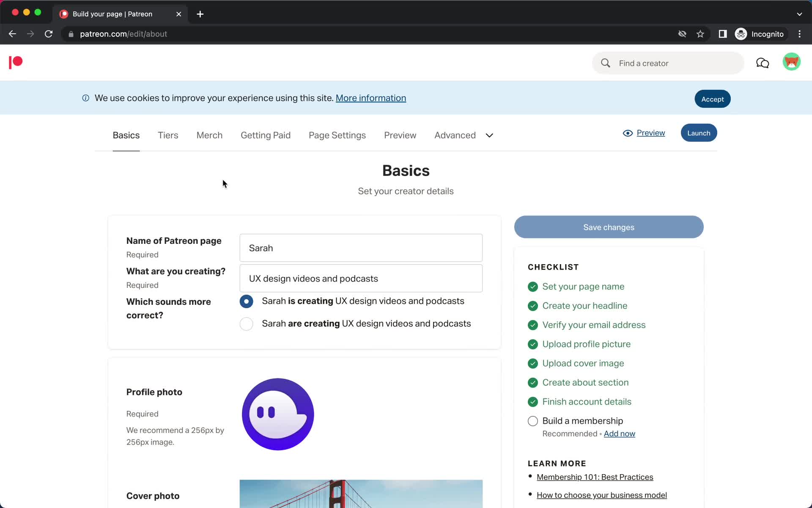The image size is (812, 508).
Task: Click the Save changes button
Action: click(x=609, y=227)
